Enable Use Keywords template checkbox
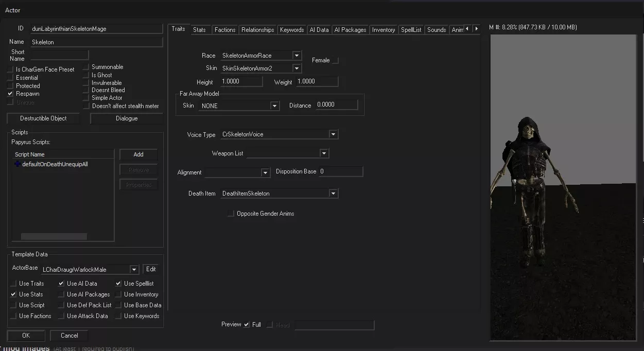Screen dimensions: 644x351 (x=118, y=316)
